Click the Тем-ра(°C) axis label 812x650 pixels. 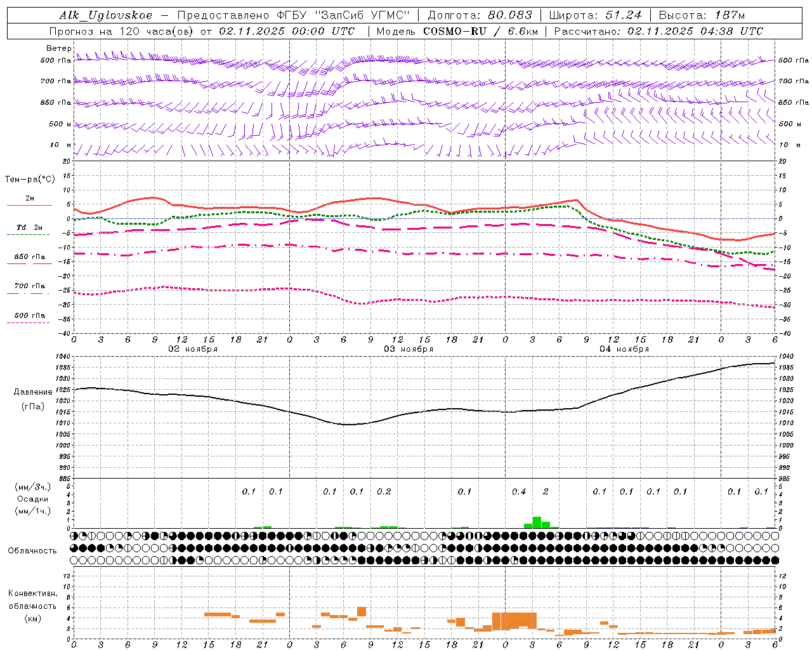click(30, 180)
